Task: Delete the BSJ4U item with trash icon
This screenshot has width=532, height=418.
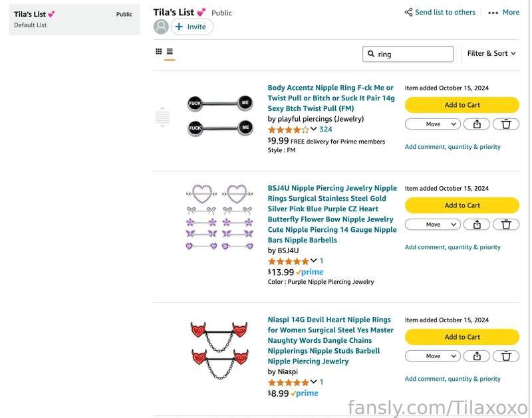Action: point(506,225)
